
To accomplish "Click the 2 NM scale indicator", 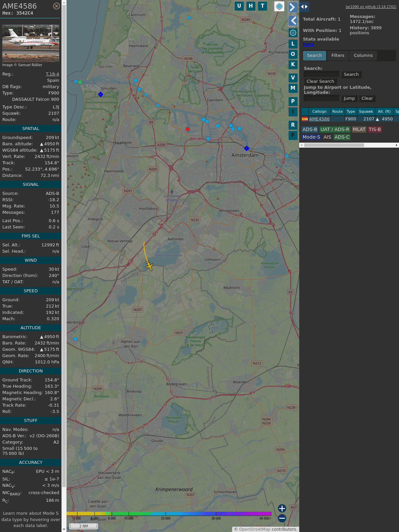I will click(83, 526).
